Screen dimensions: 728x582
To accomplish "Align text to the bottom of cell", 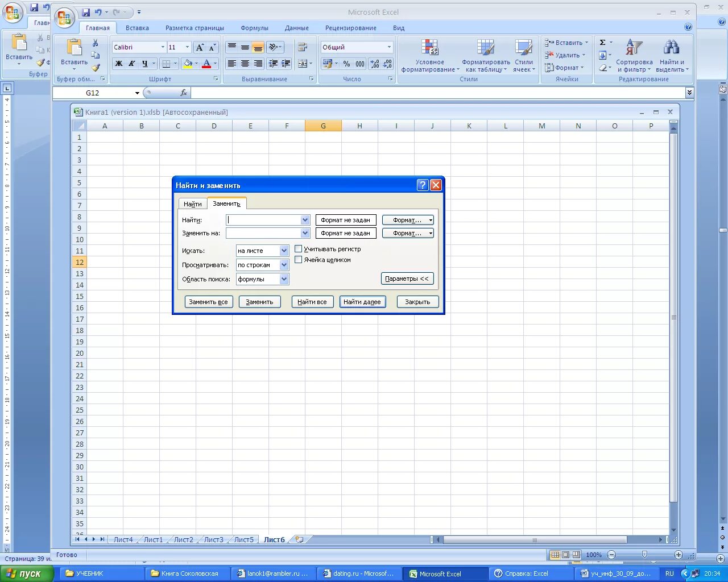I will [258, 47].
